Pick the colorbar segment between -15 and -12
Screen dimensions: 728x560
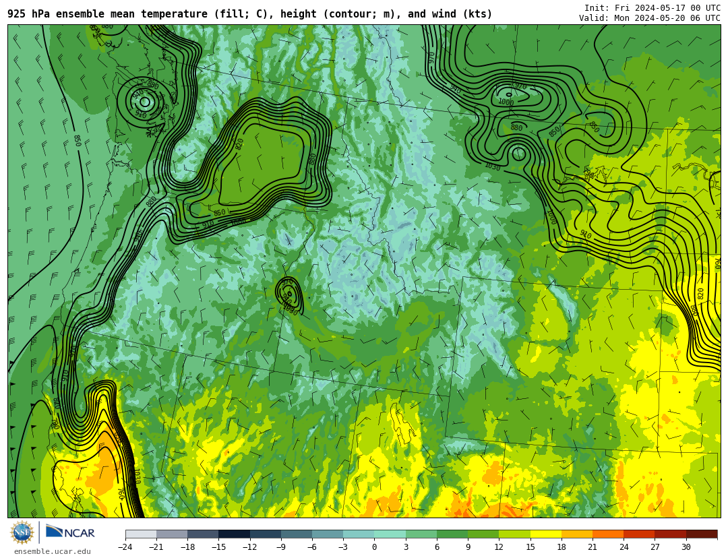[x=235, y=534]
